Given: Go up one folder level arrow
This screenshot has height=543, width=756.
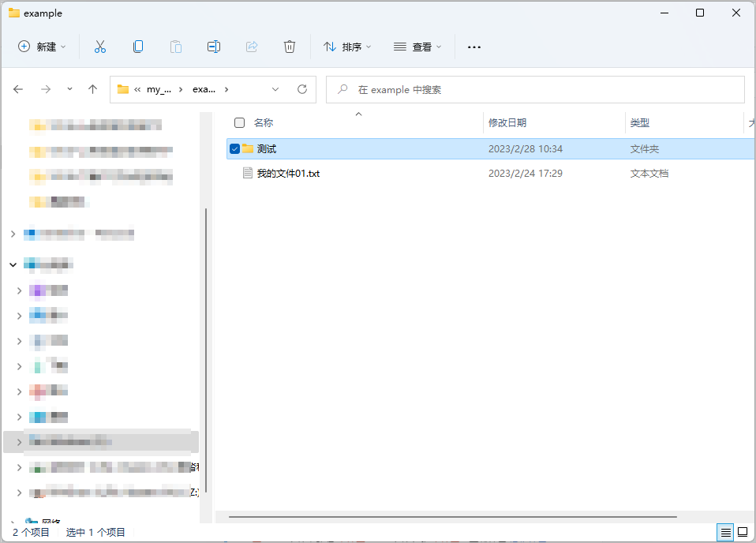Looking at the screenshot, I should (x=93, y=90).
